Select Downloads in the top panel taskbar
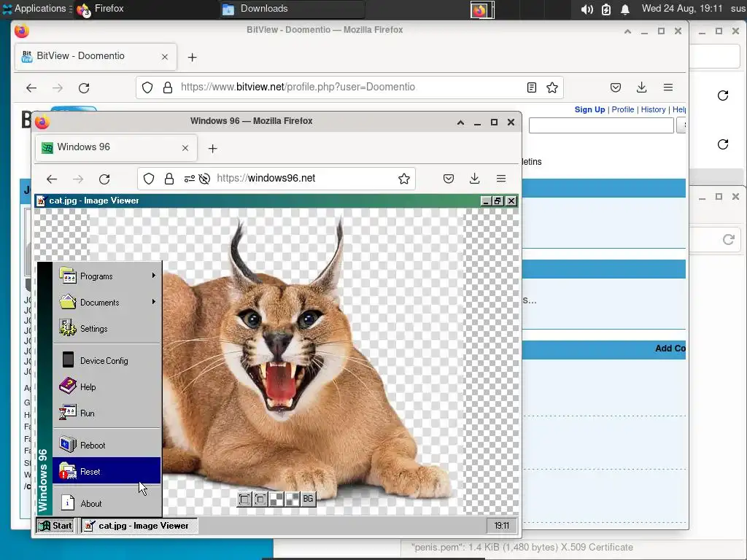 [290, 9]
